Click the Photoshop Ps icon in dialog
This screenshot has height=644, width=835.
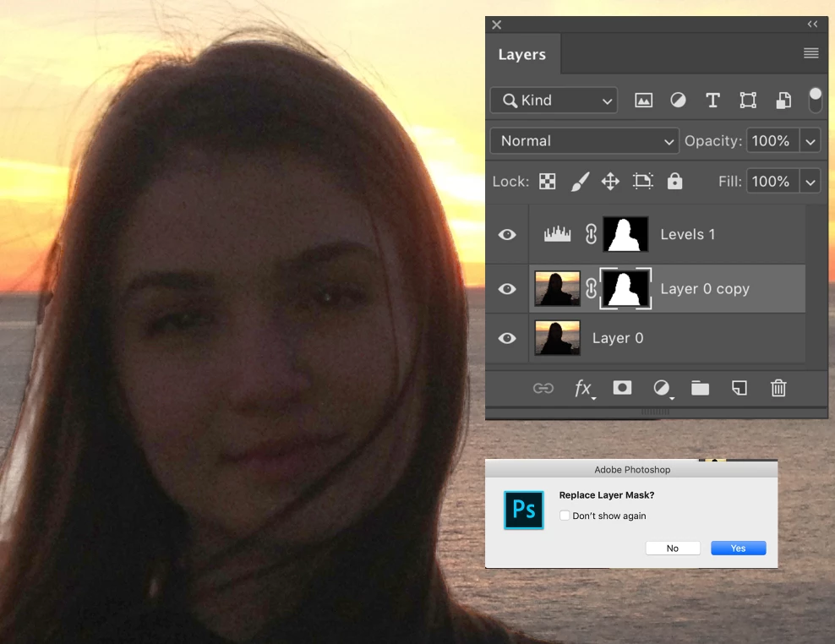click(x=523, y=510)
